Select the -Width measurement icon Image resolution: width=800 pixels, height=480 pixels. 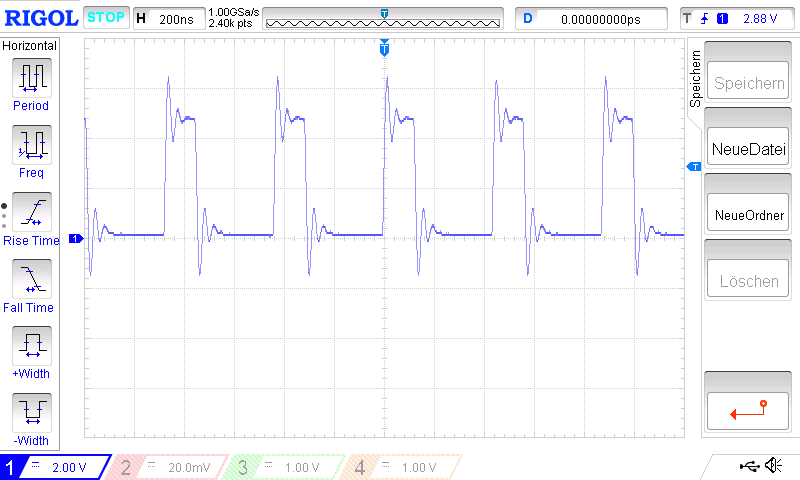[31, 412]
